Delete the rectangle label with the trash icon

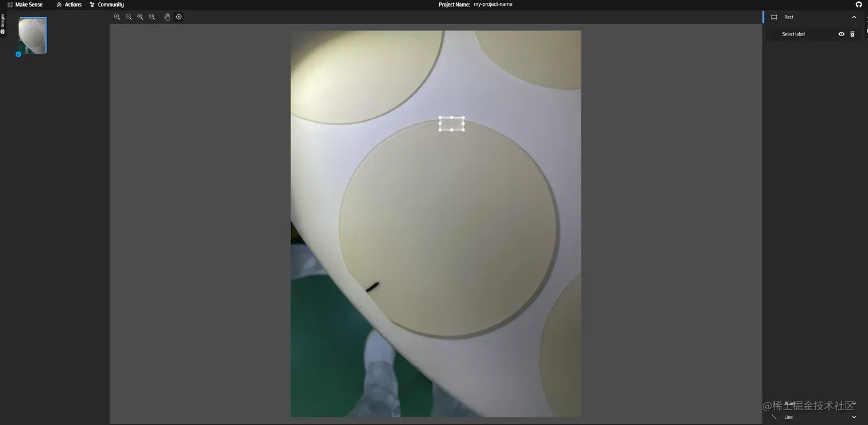click(852, 34)
